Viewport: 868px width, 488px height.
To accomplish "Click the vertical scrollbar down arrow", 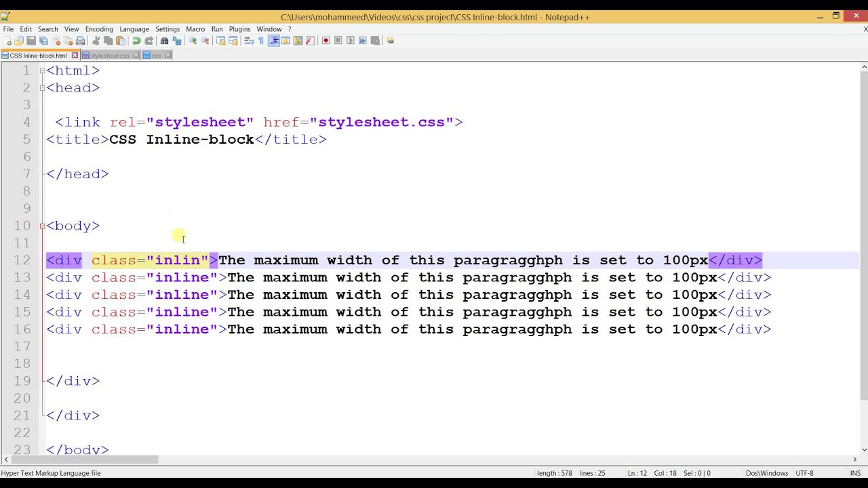I will coord(863,449).
